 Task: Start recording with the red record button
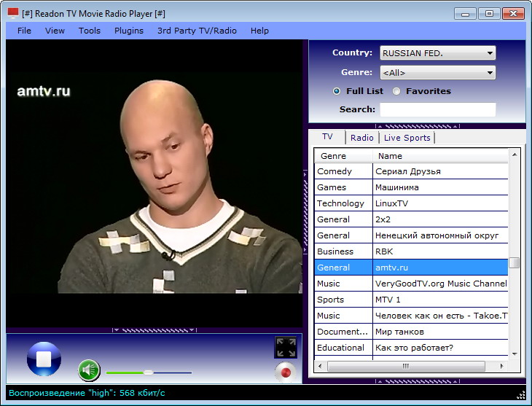286,372
